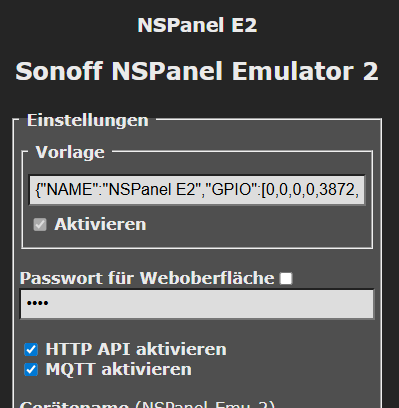Click "Emulator 2" in the main heading
Image resolution: width=399 pixels, height=408 pixels.
tap(305, 71)
